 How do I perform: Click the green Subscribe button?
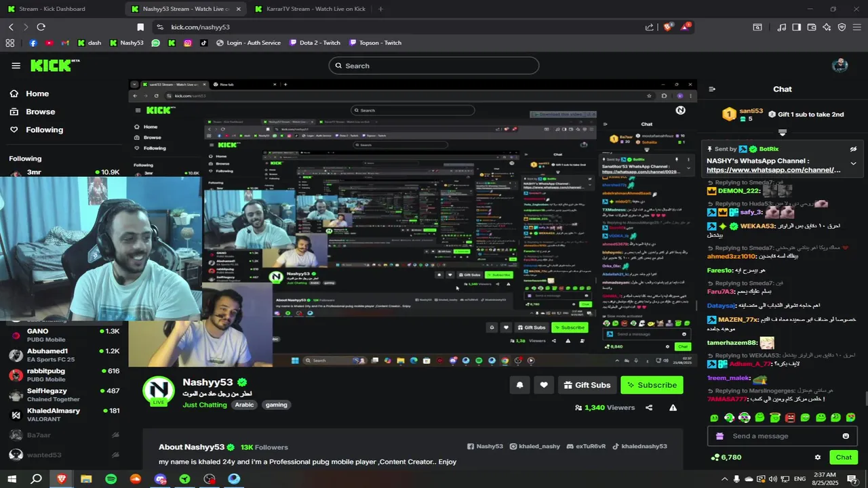pyautogui.click(x=652, y=385)
